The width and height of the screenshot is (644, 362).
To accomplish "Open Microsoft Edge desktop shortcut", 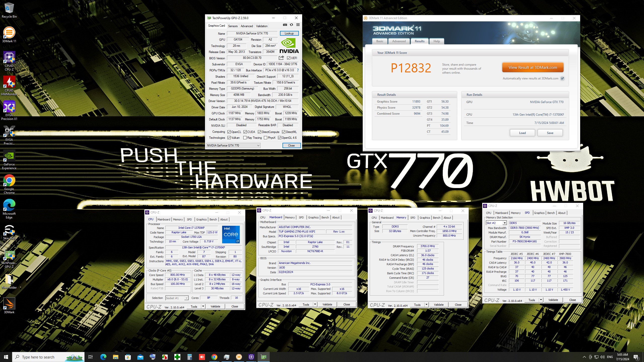I will [x=9, y=209].
